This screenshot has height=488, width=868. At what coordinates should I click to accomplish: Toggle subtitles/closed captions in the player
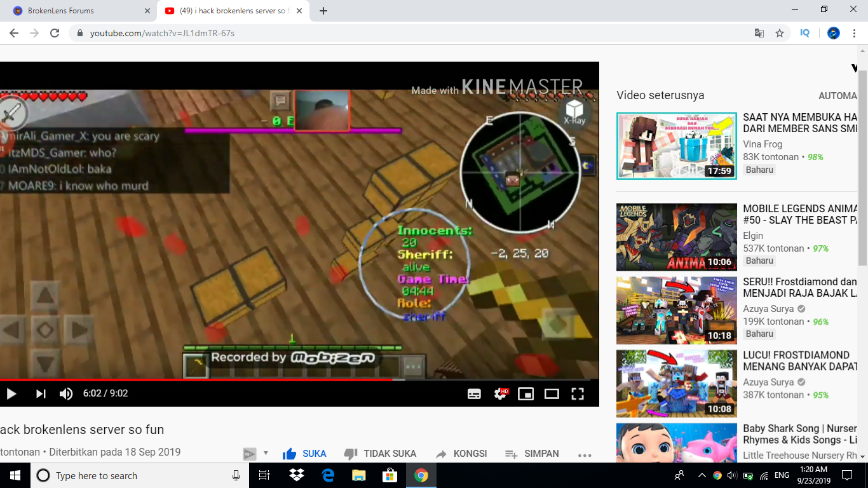474,394
